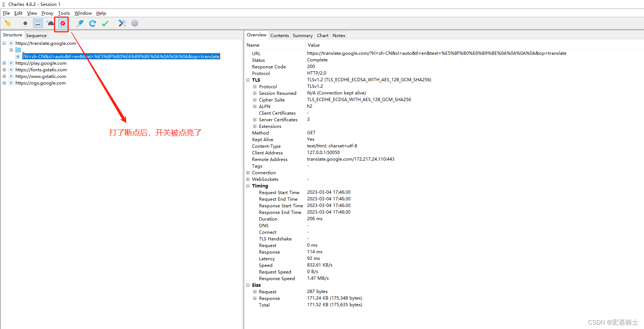Image resolution: width=644 pixels, height=329 pixels.
Task: Expand the Size Request row
Action: click(255, 292)
